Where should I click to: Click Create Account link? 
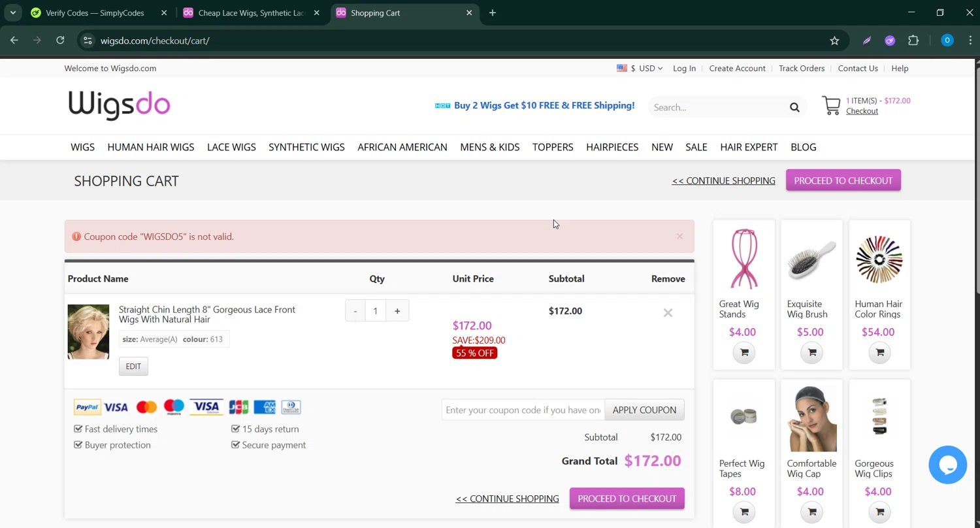738,68
